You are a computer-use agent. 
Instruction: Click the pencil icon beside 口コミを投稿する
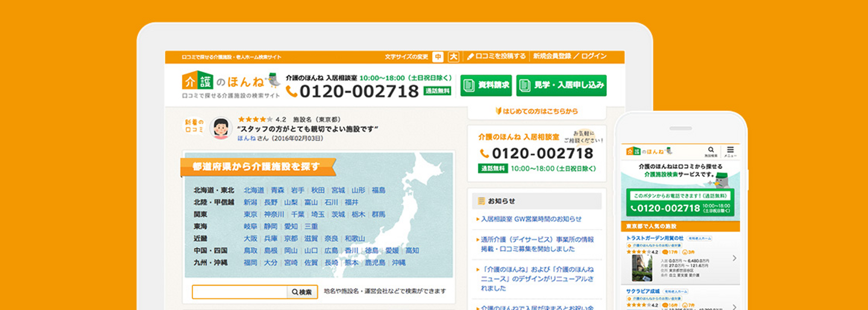(x=471, y=57)
